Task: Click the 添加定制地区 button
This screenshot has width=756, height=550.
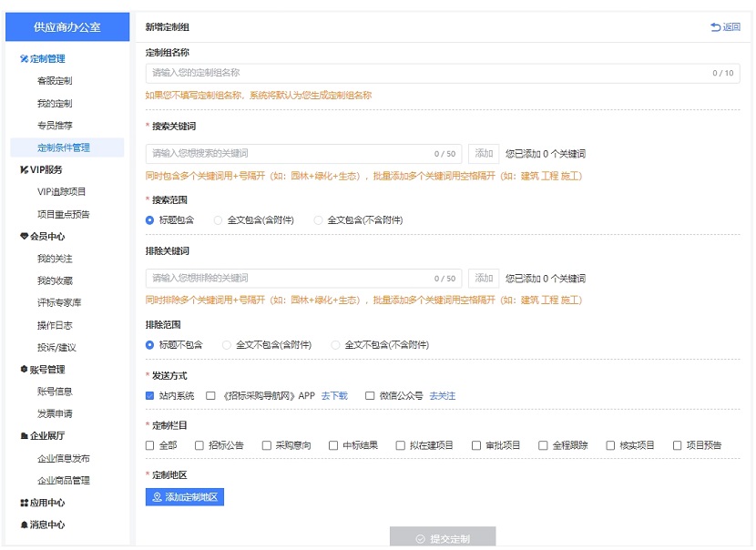Action: 185,497
